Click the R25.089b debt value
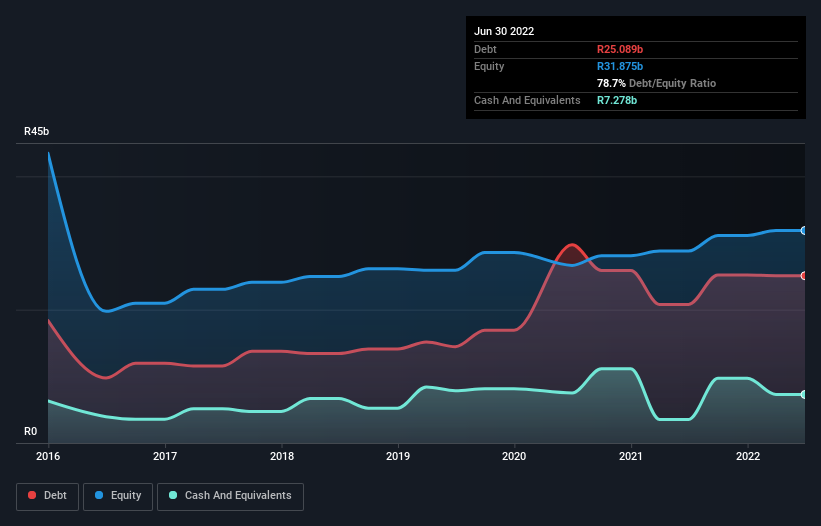This screenshot has height=526, width=821. 620,49
